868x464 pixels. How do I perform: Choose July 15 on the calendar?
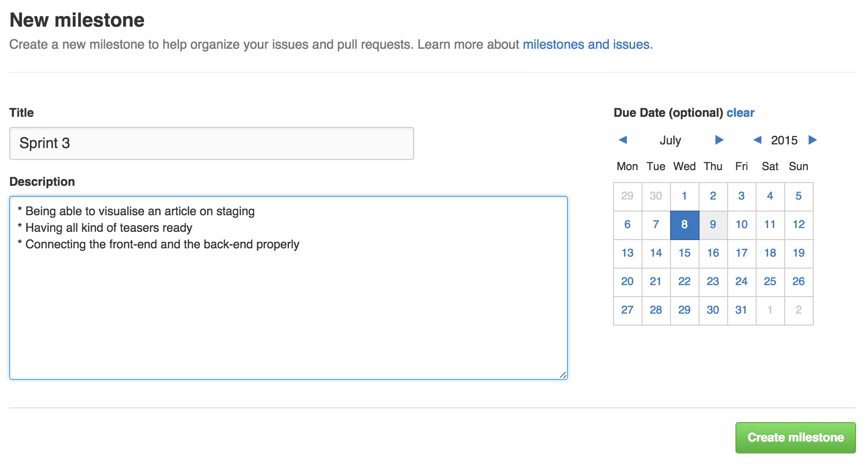pos(684,253)
